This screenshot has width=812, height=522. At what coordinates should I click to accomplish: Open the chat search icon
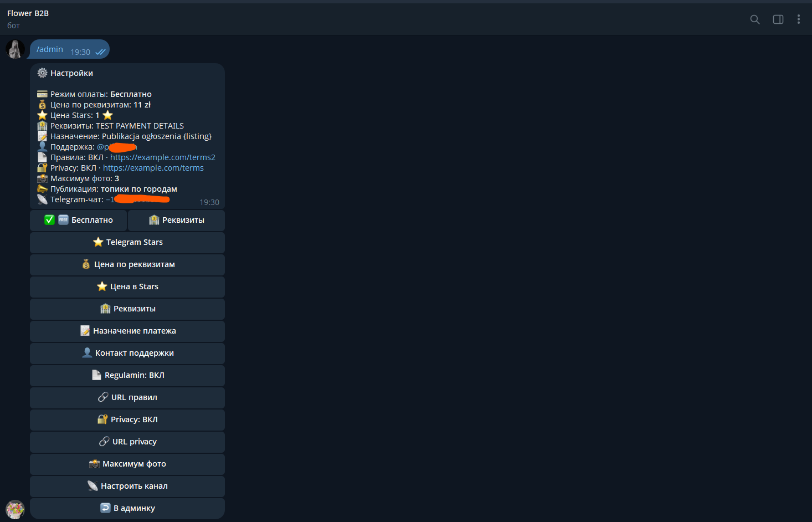[x=754, y=19]
